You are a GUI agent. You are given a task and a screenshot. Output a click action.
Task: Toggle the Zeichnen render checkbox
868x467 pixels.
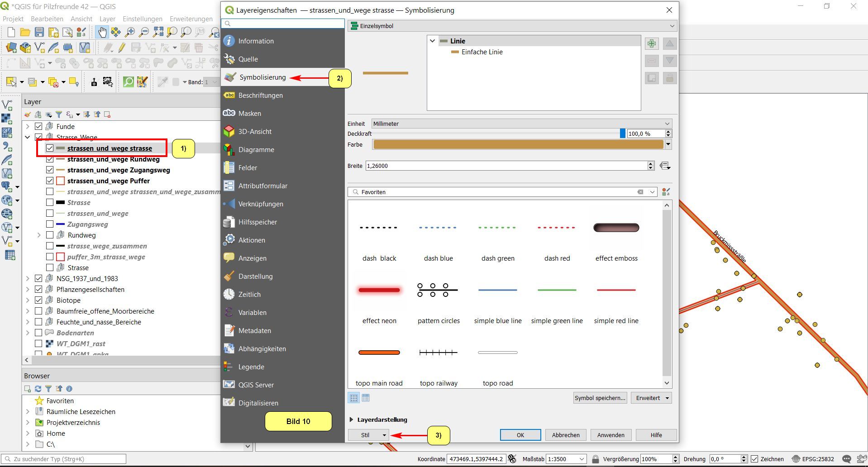(x=754, y=459)
